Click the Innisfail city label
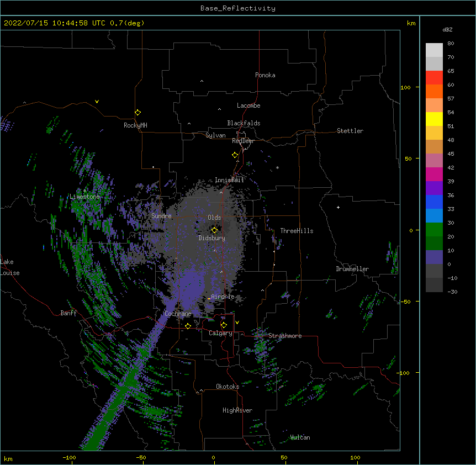This screenshot has width=476, height=465. (x=230, y=180)
